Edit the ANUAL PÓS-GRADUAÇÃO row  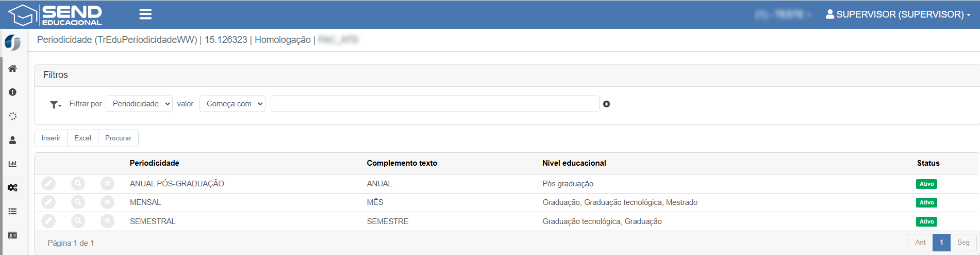[x=48, y=184]
